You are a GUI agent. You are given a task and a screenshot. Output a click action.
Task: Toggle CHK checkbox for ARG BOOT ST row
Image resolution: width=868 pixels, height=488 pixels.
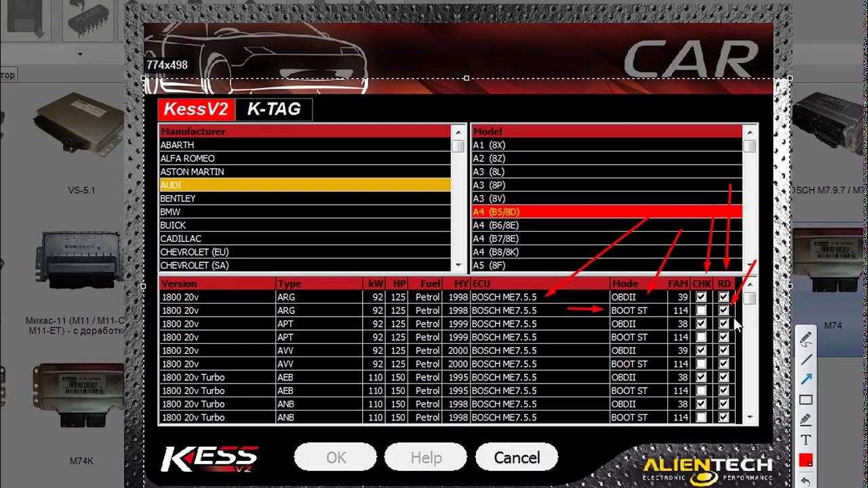tap(701, 310)
